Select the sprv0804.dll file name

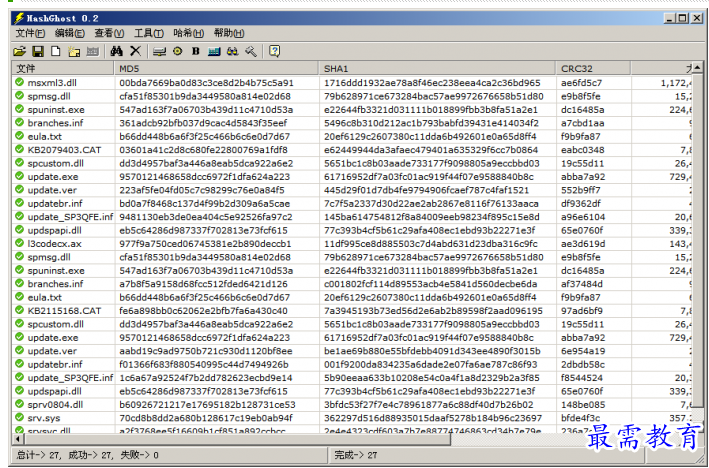pos(55,405)
